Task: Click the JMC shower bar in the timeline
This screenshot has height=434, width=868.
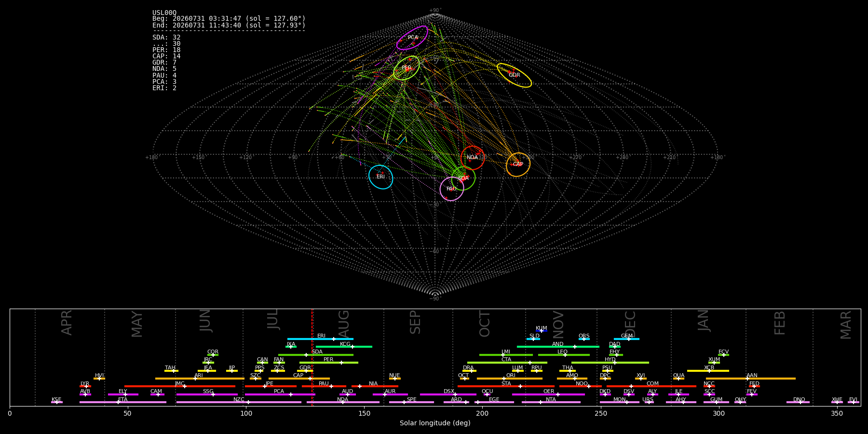Action: pyautogui.click(x=180, y=386)
